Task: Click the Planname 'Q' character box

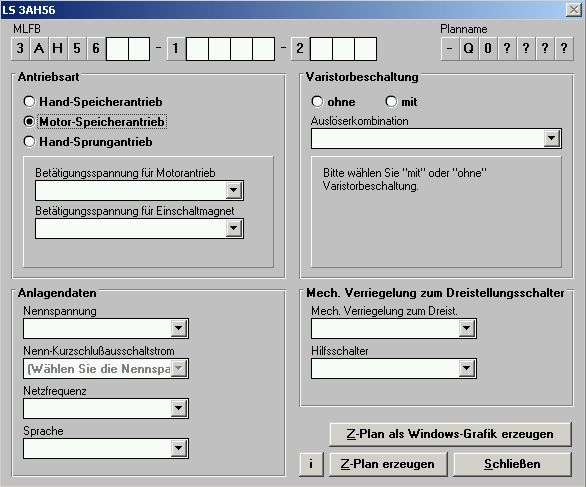Action: [469, 48]
